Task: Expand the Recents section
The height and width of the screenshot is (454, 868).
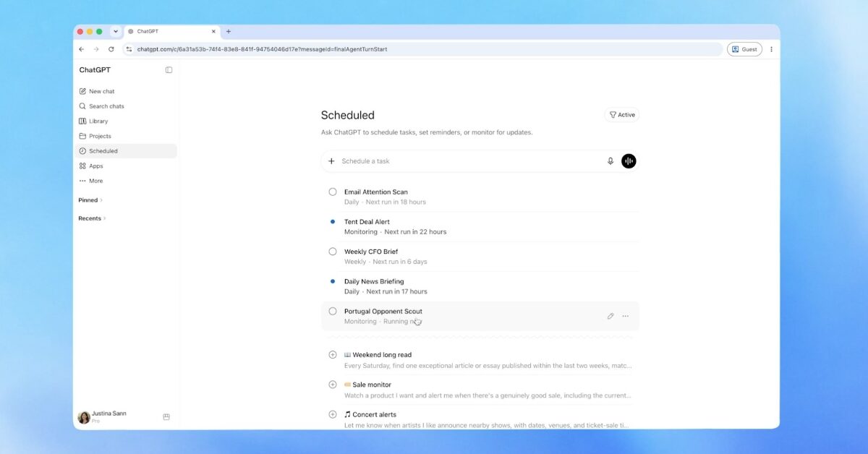Action: coord(92,218)
